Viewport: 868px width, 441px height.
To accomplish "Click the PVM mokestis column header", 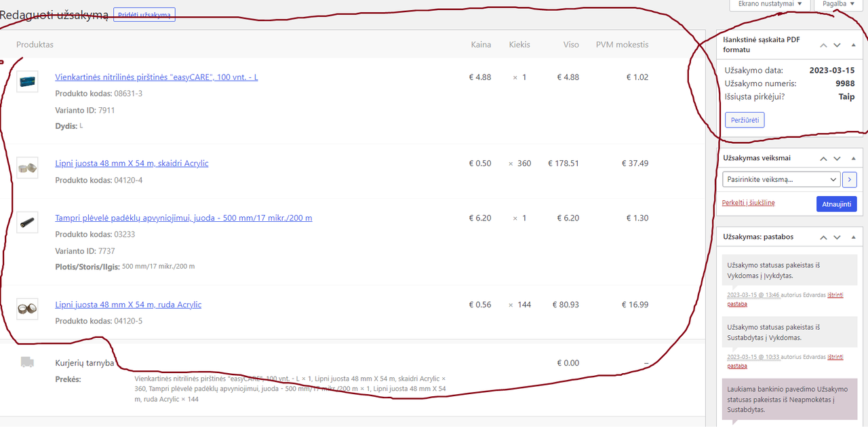I will (x=622, y=45).
